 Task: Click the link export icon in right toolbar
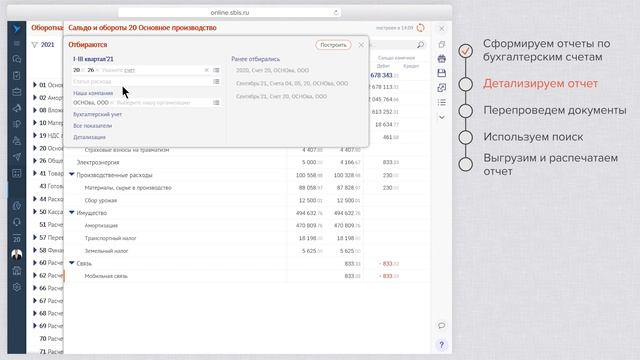point(442,88)
